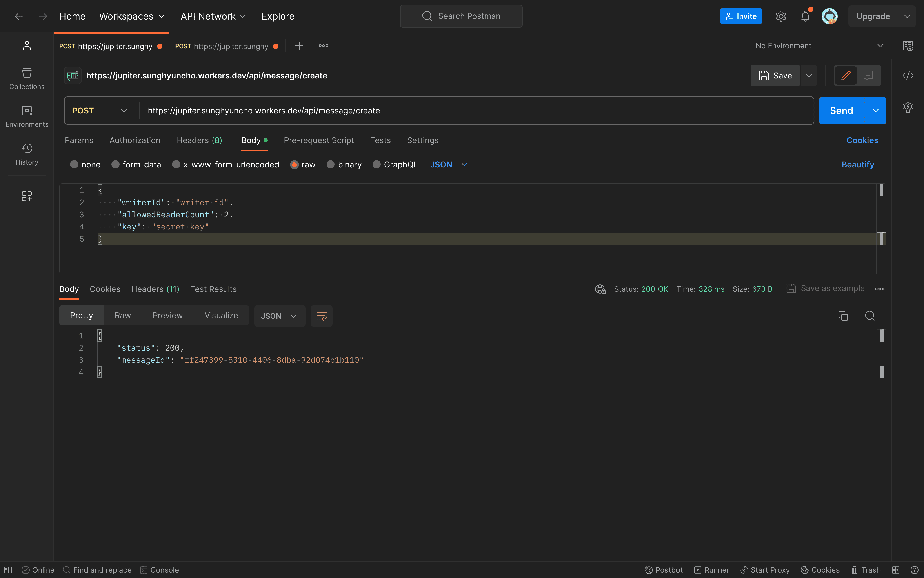The width and height of the screenshot is (924, 578).
Task: Switch to the Headers (8) request tab
Action: pos(199,140)
